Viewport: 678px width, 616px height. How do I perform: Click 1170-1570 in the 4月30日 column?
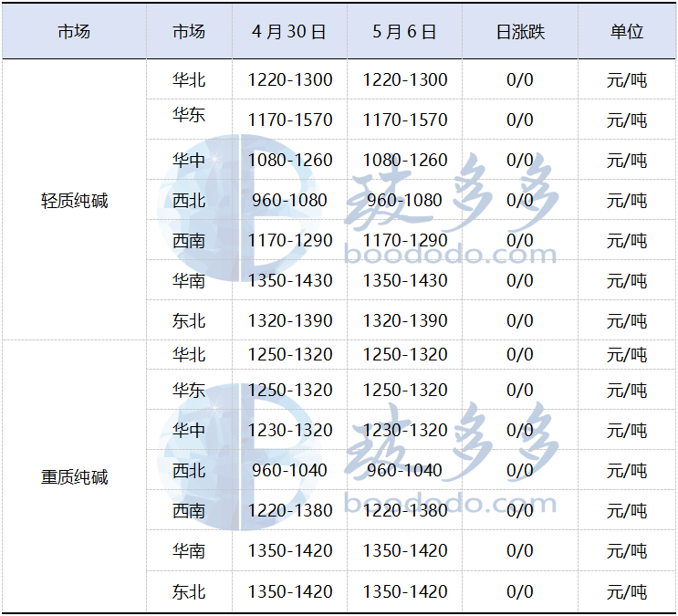click(289, 120)
